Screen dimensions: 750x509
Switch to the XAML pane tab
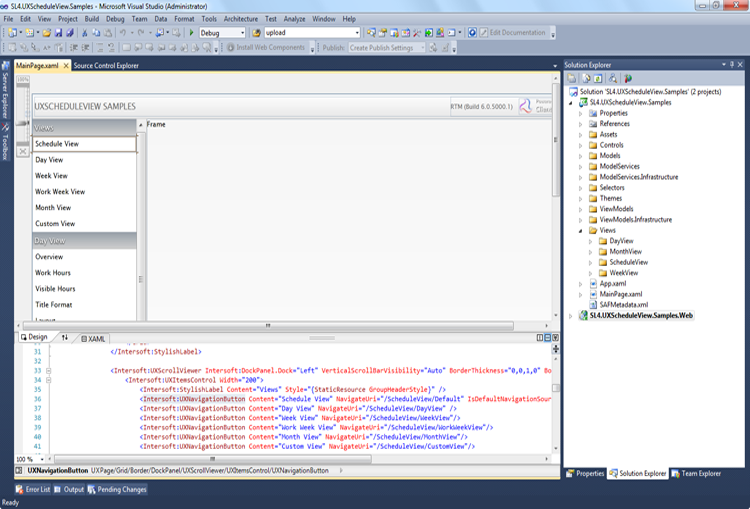93,339
